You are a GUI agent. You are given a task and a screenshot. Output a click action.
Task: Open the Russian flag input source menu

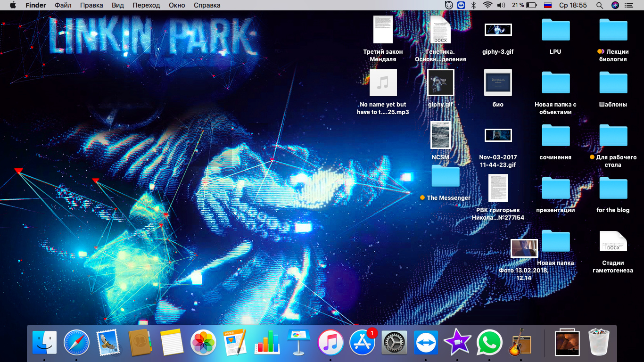548,5
